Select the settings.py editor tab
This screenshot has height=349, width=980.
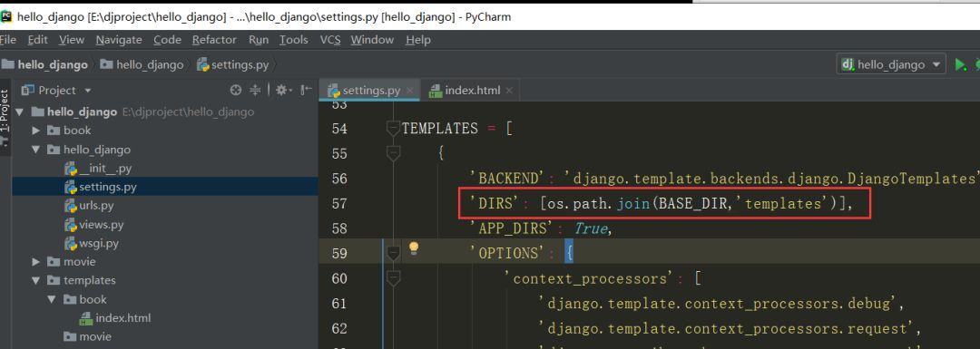370,91
